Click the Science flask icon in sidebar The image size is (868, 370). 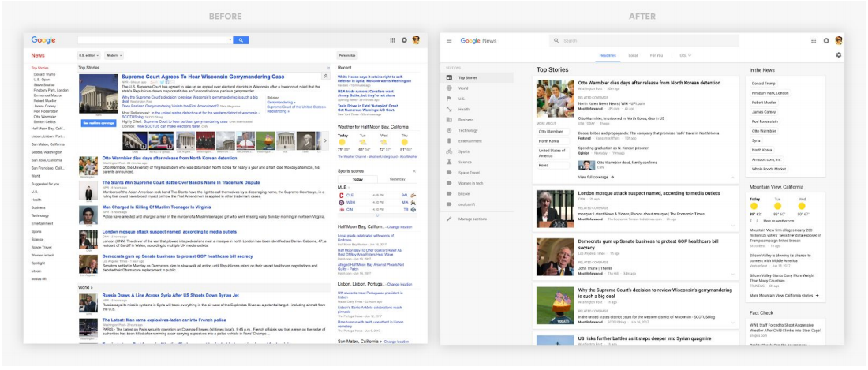[449, 162]
